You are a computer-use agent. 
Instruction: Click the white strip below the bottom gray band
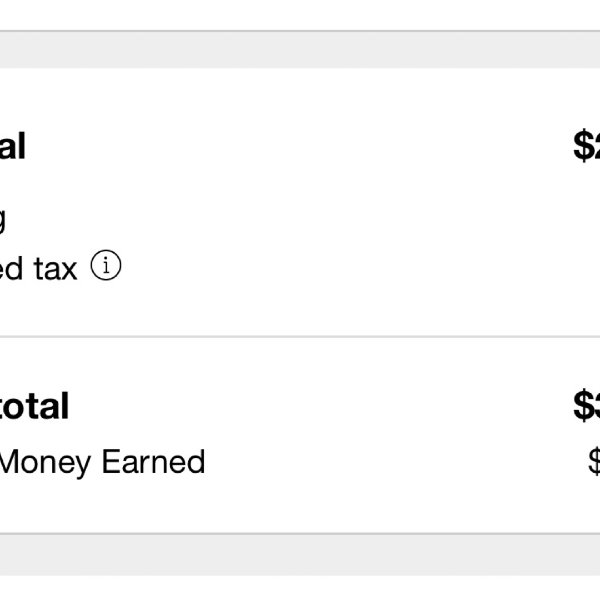[x=300, y=588]
